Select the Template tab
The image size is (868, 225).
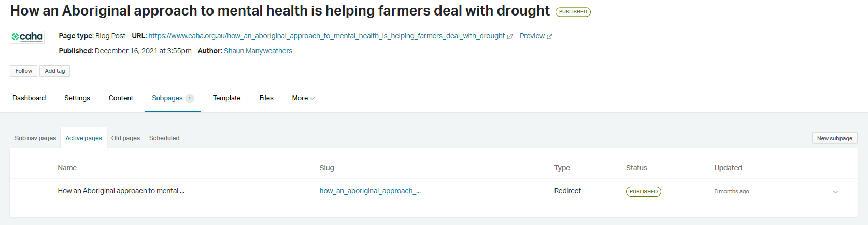click(x=226, y=98)
